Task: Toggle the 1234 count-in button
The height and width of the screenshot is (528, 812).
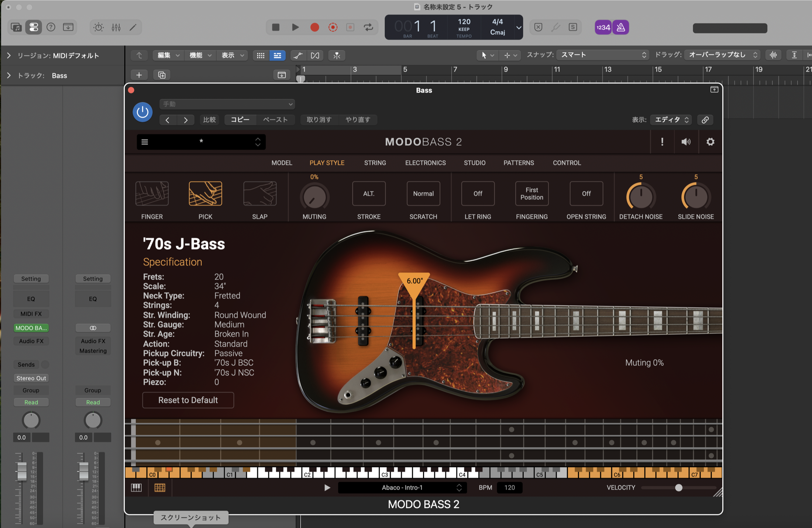Action: [603, 27]
